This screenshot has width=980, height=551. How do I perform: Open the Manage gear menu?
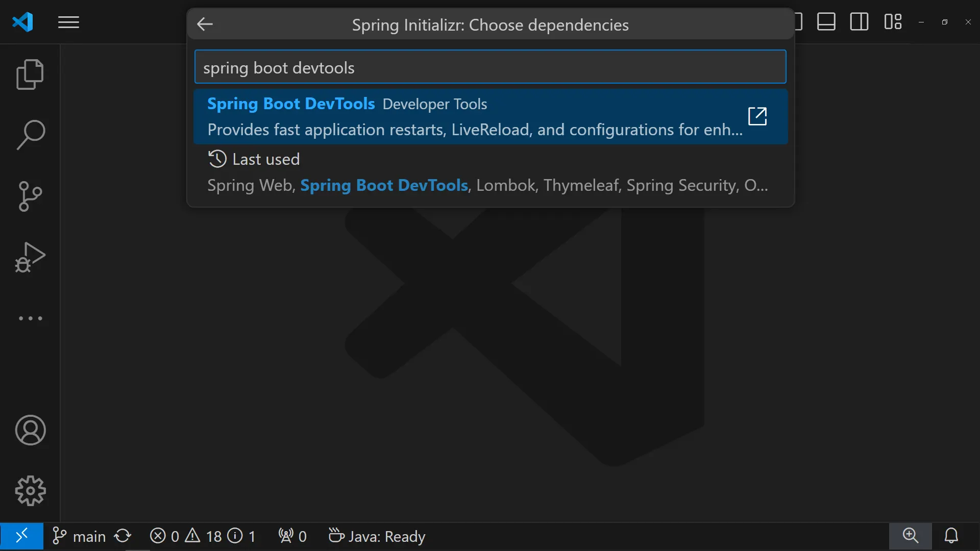[30, 491]
